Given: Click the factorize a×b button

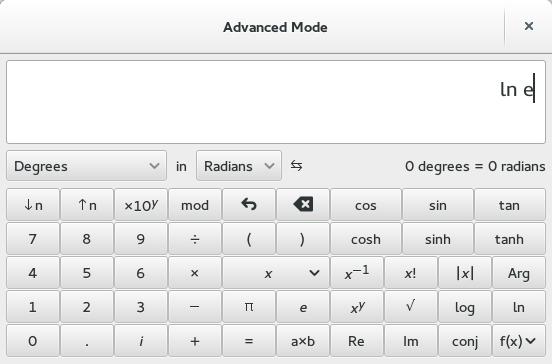Looking at the screenshot, I should click(x=303, y=341).
